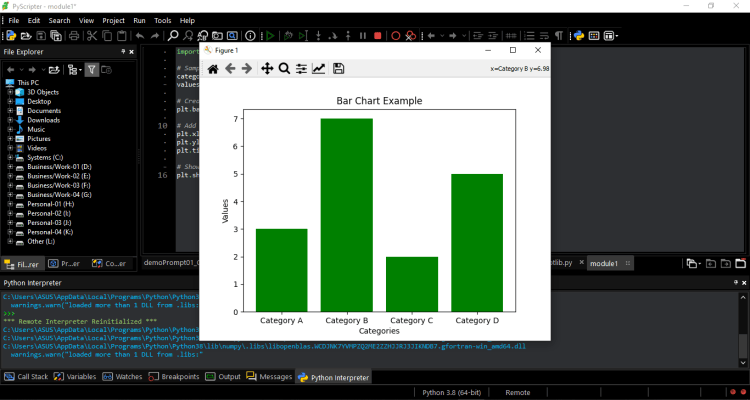Image resolution: width=750 pixels, height=400 pixels.
Task: Open the editor forward-navigation history dropdown
Action: (464, 36)
